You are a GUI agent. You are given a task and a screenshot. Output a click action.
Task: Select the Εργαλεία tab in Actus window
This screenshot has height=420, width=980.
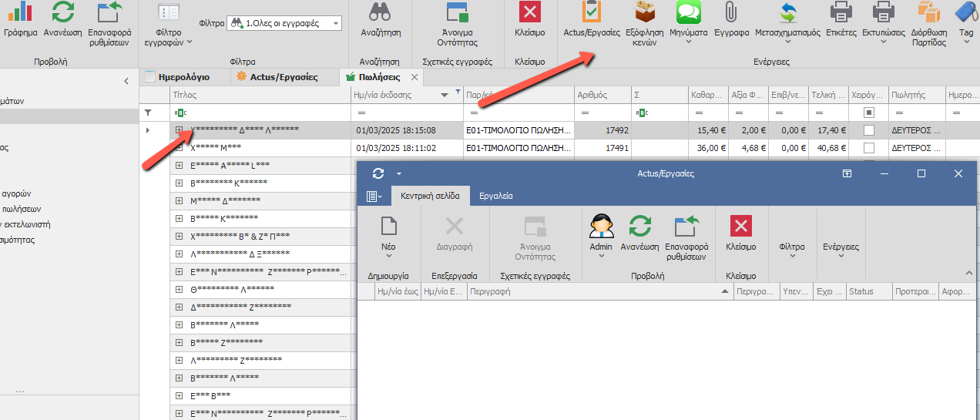click(496, 196)
